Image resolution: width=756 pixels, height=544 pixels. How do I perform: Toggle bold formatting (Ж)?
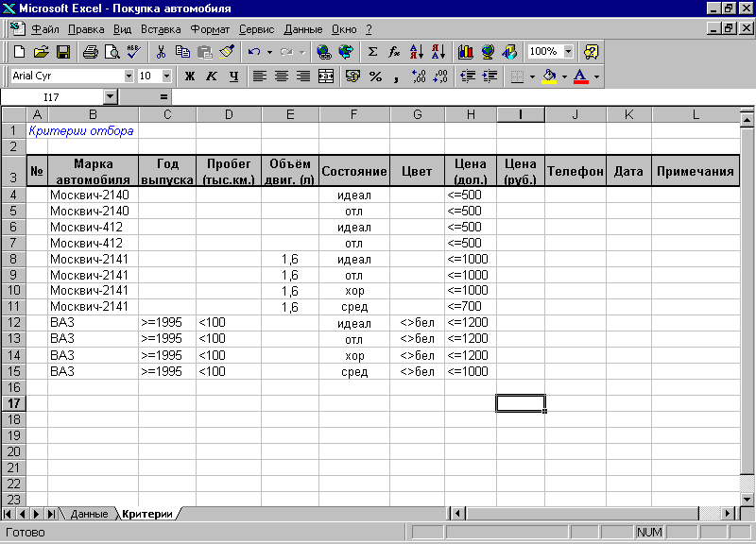(x=190, y=76)
